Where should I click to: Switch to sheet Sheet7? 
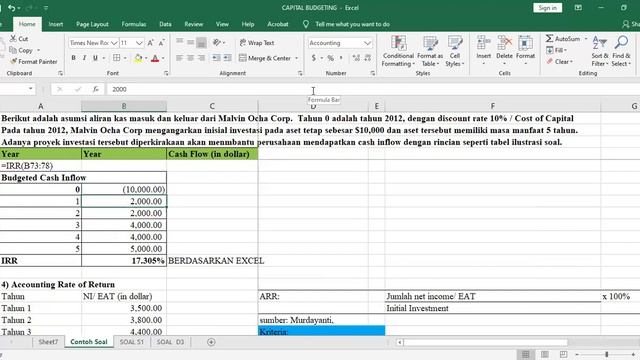click(x=48, y=342)
